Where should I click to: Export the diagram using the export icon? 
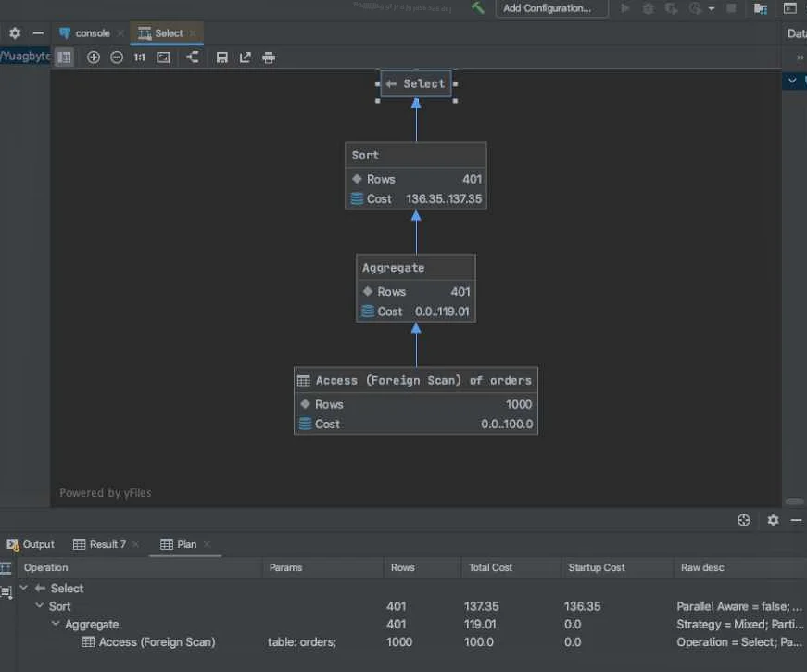[246, 57]
